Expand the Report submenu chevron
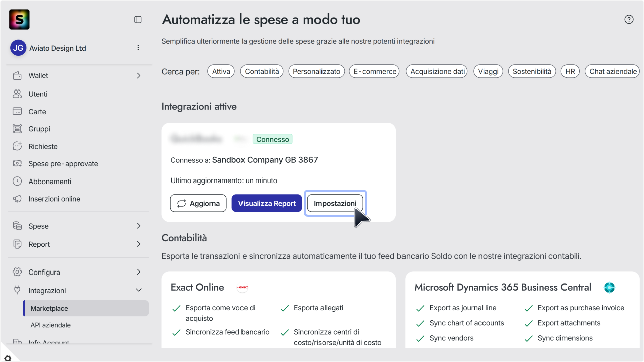Screen dimensions: 644x362 coord(139,244)
